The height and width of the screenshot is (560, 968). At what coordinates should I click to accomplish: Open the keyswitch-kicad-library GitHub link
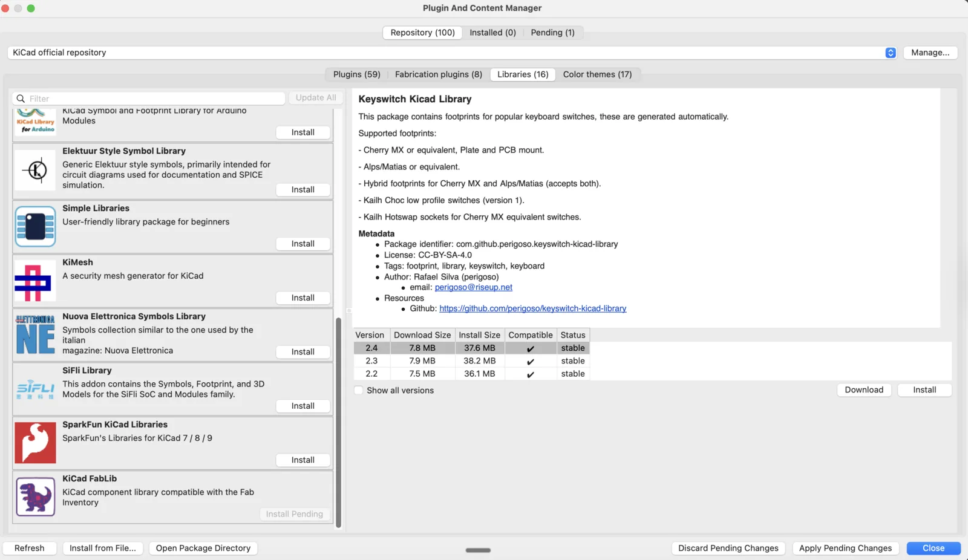point(533,308)
